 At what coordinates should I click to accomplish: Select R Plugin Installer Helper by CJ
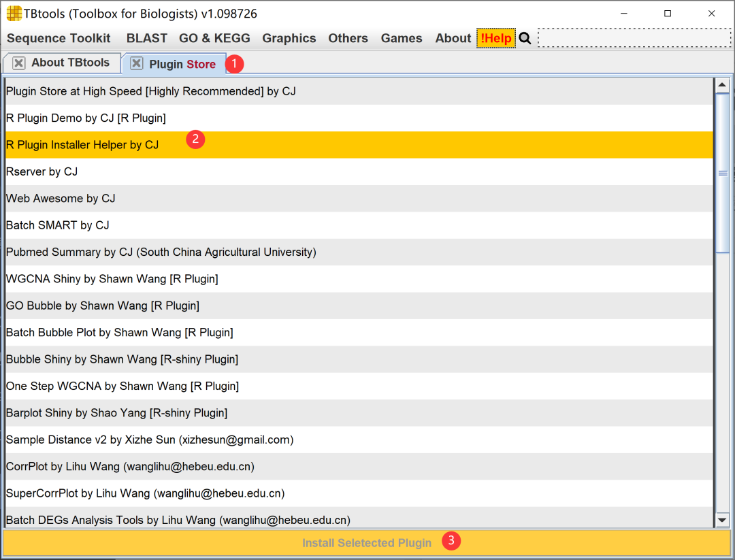tap(359, 145)
